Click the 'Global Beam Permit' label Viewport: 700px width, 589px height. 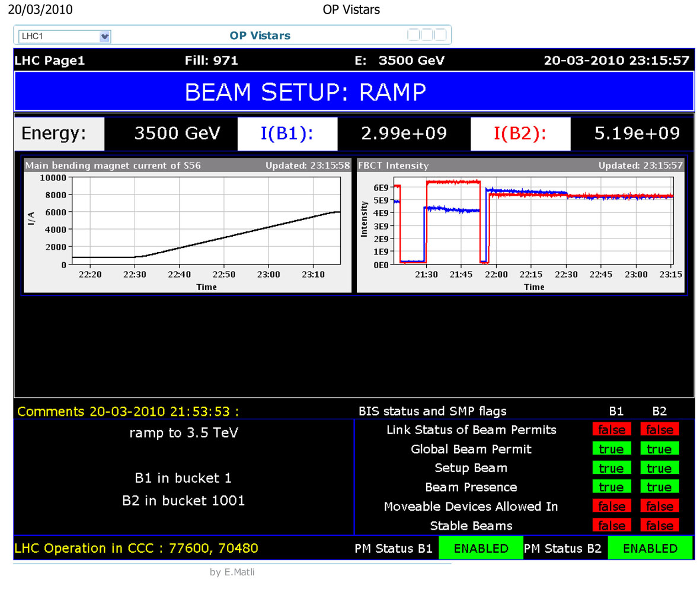[471, 449]
